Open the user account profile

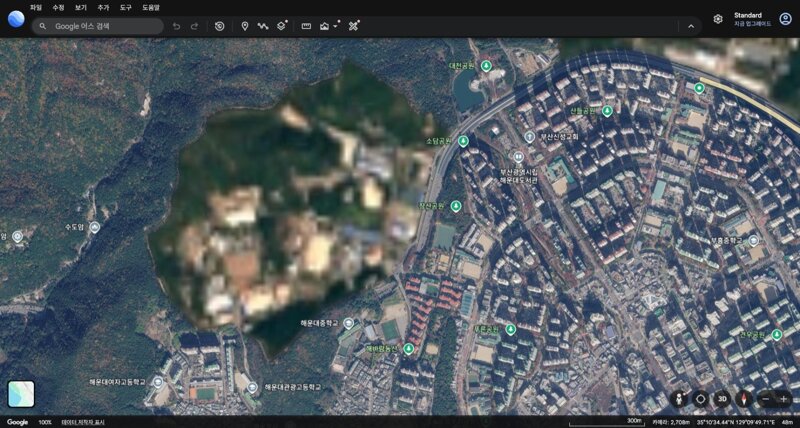click(785, 19)
